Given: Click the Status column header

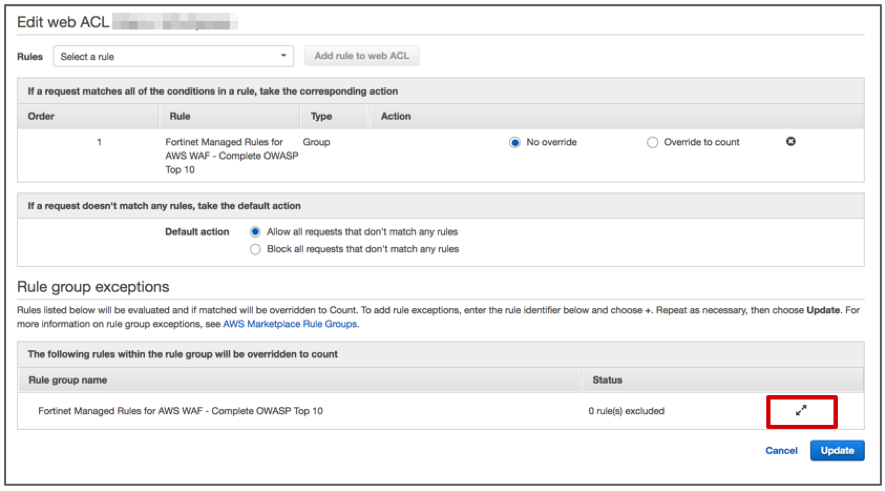Looking at the screenshot, I should [x=607, y=380].
